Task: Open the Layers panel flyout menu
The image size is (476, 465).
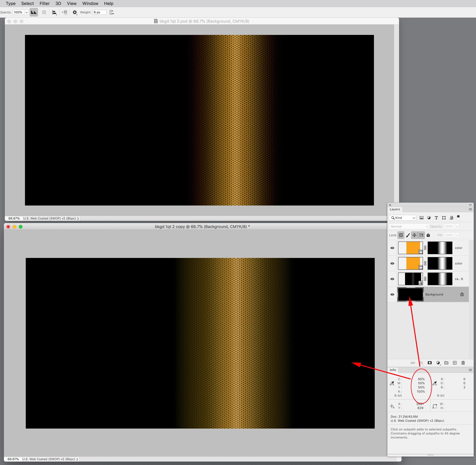Action: 470,209
